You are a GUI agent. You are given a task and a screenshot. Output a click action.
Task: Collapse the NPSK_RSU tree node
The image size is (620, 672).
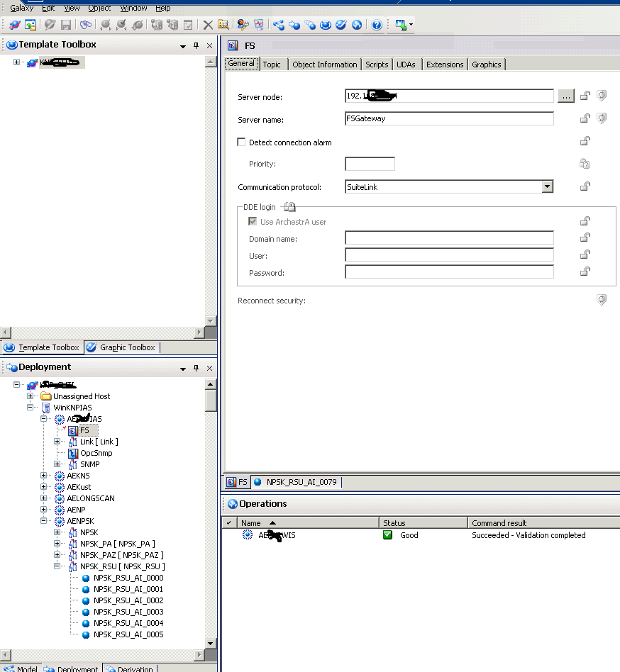pyautogui.click(x=57, y=566)
